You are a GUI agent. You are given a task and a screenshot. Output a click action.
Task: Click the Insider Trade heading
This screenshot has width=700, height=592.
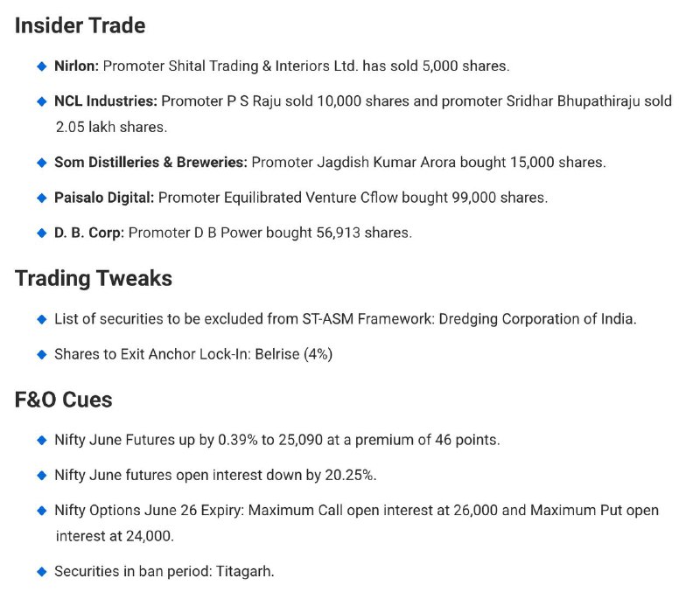pyautogui.click(x=80, y=25)
